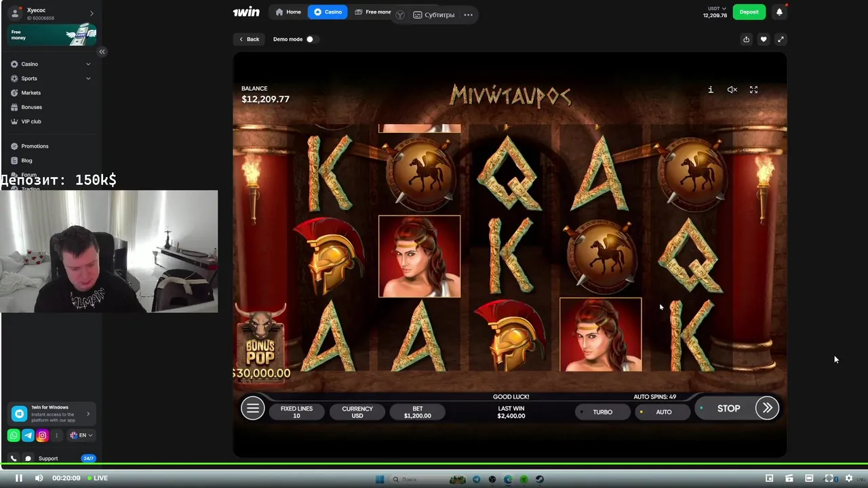
Task: Open Telegram channel icon
Action: point(28,435)
